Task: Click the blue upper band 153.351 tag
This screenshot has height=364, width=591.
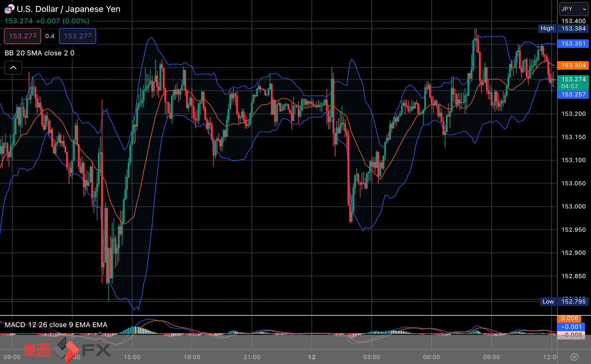Action: 573,44
